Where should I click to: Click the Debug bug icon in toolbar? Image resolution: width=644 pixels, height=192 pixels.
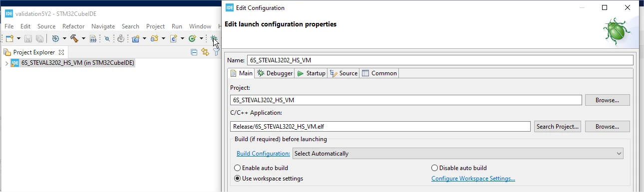point(214,38)
